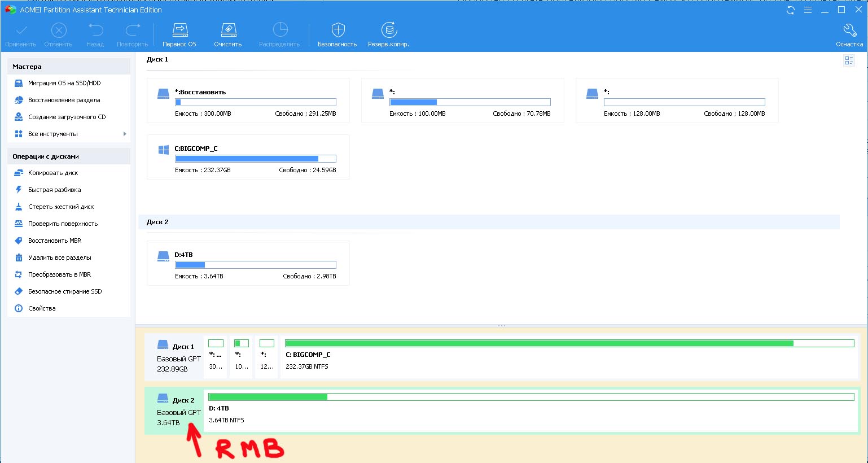Click the Диск 2 heading in upper pane
This screenshot has width=868, height=463.
157,222
